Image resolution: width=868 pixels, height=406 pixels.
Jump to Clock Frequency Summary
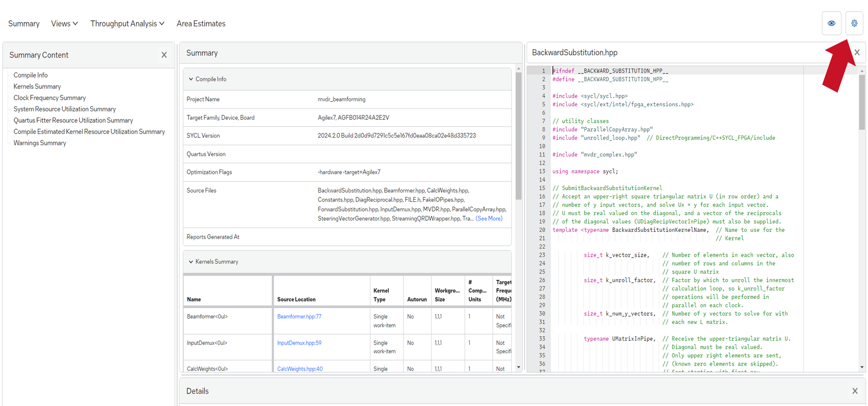coord(49,98)
